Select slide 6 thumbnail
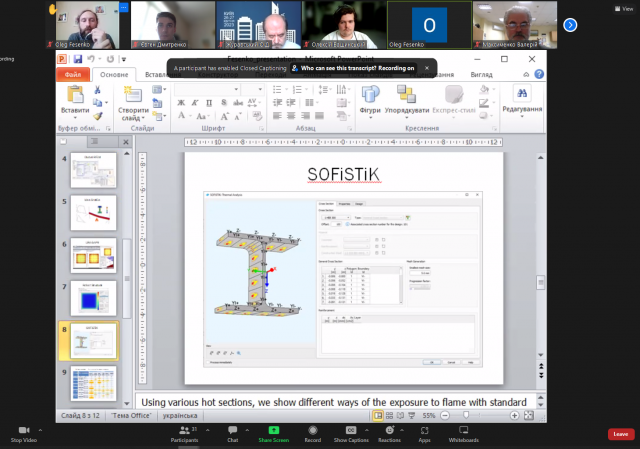Screen dimensions: 640x449 coord(93,256)
